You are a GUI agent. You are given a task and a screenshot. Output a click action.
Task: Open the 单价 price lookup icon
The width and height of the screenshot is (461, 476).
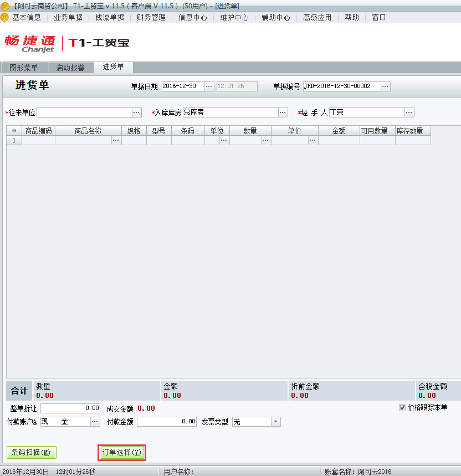311,140
